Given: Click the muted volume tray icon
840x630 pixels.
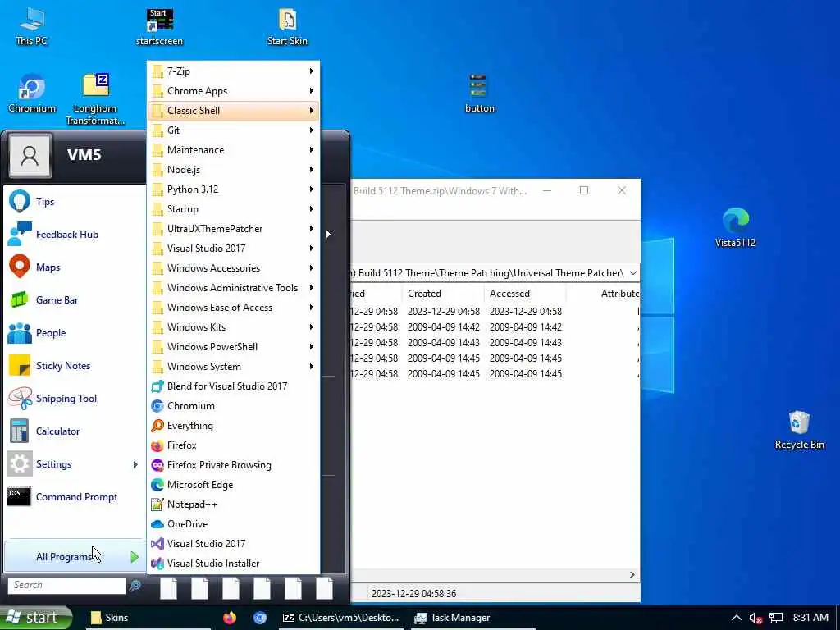Looking at the screenshot, I should pyautogui.click(x=756, y=619).
